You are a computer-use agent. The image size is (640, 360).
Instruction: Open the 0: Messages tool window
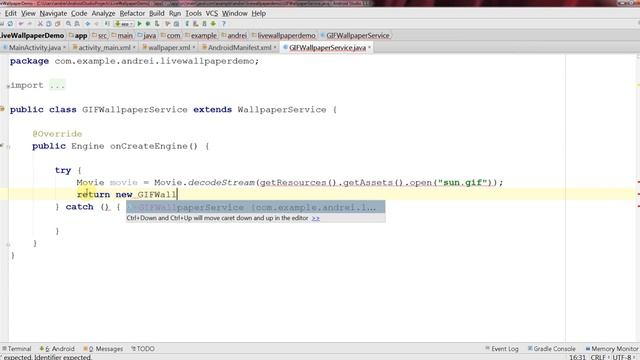point(103,349)
